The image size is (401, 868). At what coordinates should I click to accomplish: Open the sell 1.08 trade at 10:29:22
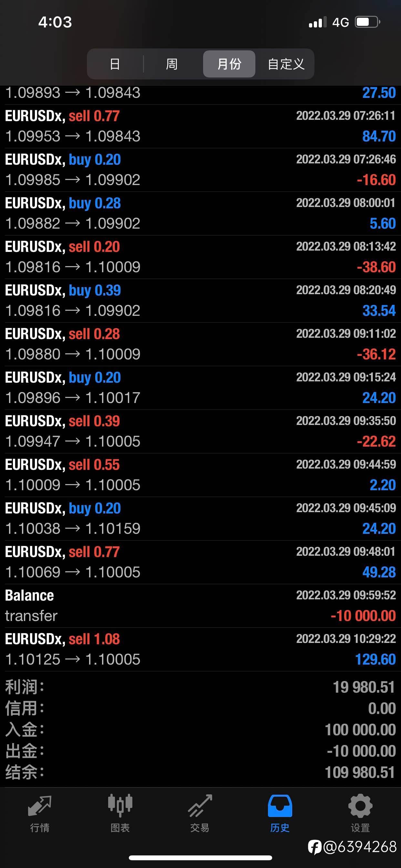point(200,649)
